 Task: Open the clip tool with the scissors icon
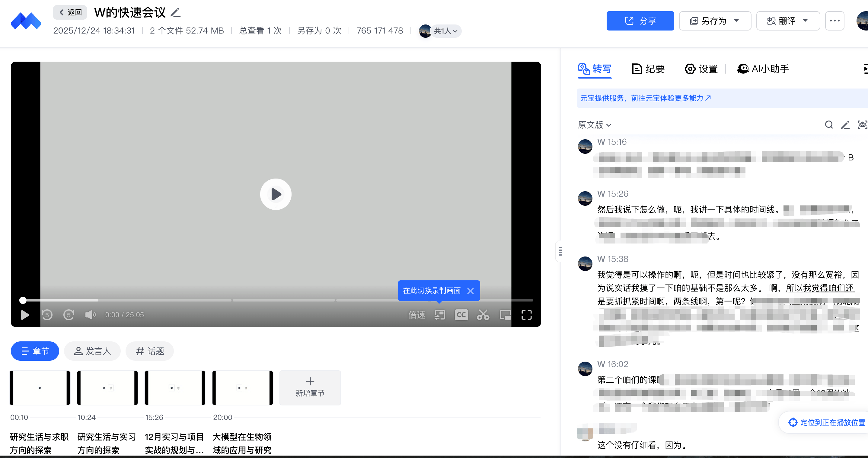coord(483,315)
